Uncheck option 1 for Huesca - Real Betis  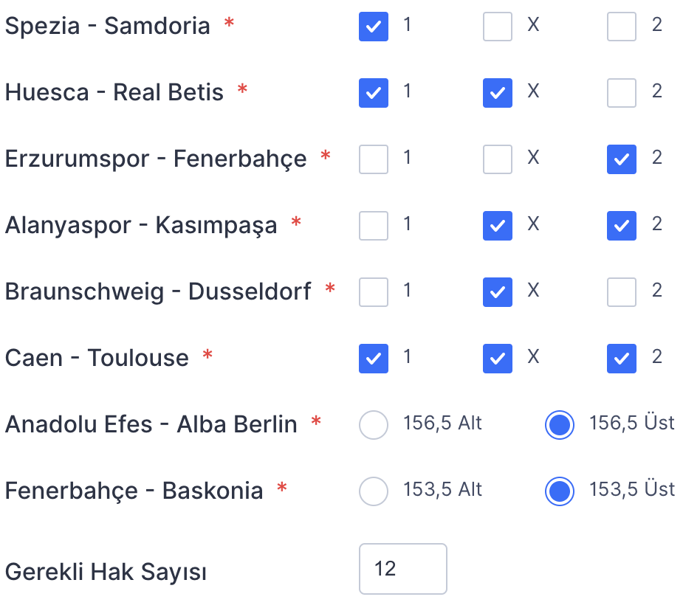coord(373,93)
